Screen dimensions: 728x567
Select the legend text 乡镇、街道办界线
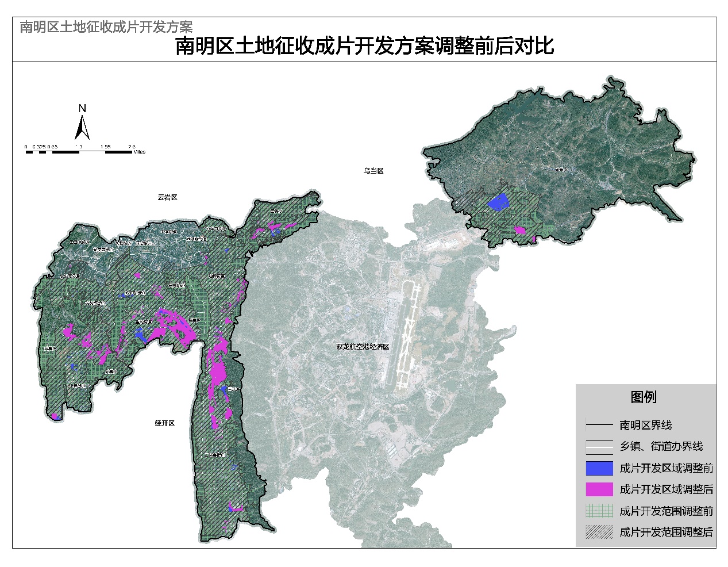click(x=661, y=446)
